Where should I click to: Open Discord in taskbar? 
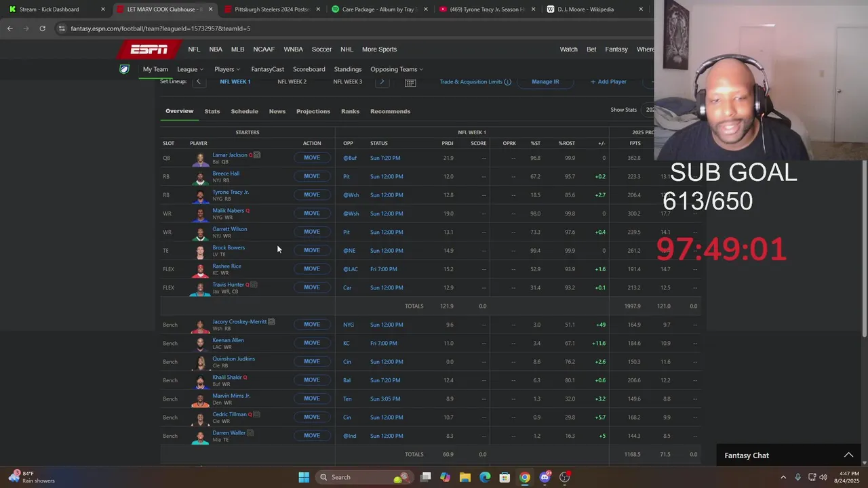pyautogui.click(x=545, y=477)
